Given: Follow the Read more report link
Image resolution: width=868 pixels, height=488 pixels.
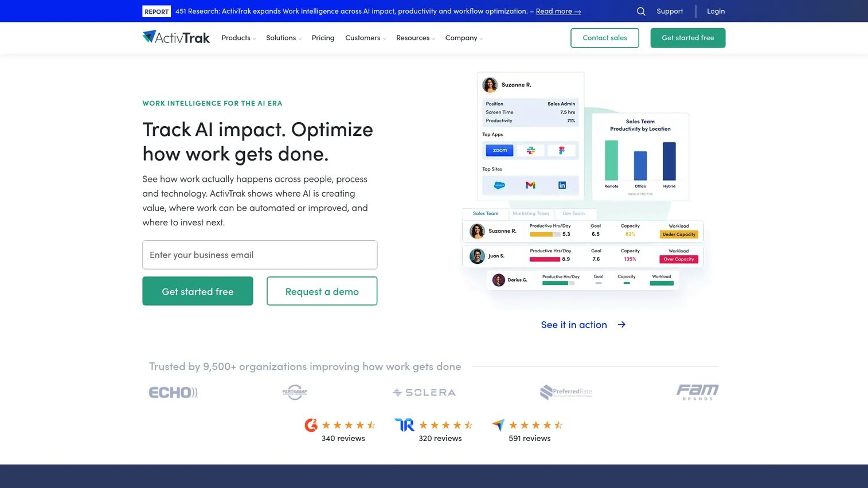Looking at the screenshot, I should click(558, 11).
